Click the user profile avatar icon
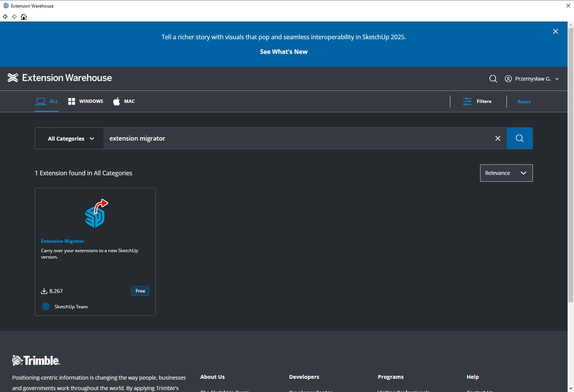 pos(508,79)
